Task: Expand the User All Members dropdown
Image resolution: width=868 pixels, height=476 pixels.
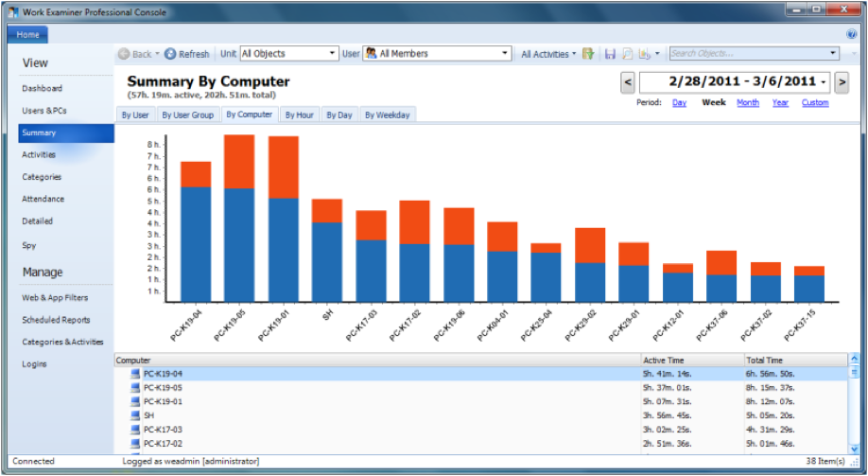Action: pyautogui.click(x=438, y=54)
